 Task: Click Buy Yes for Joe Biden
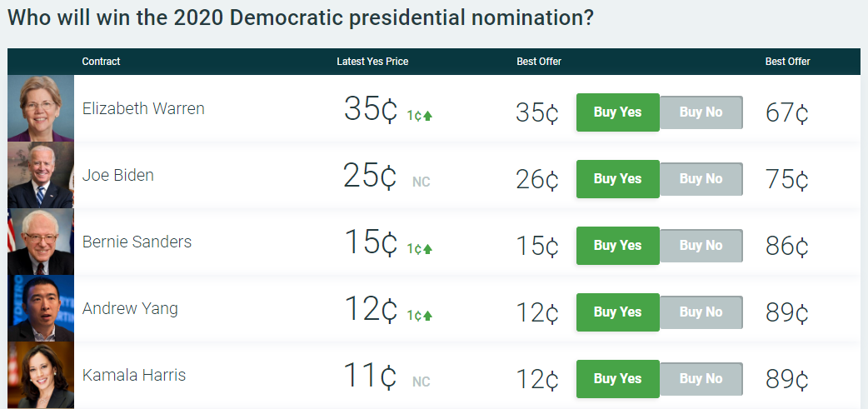tap(618, 179)
